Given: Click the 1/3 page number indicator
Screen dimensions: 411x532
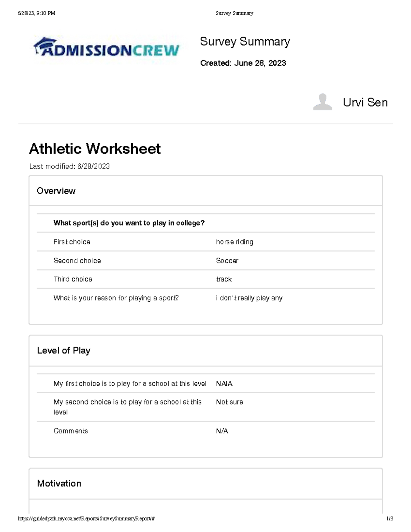Looking at the screenshot, I should point(389,519).
